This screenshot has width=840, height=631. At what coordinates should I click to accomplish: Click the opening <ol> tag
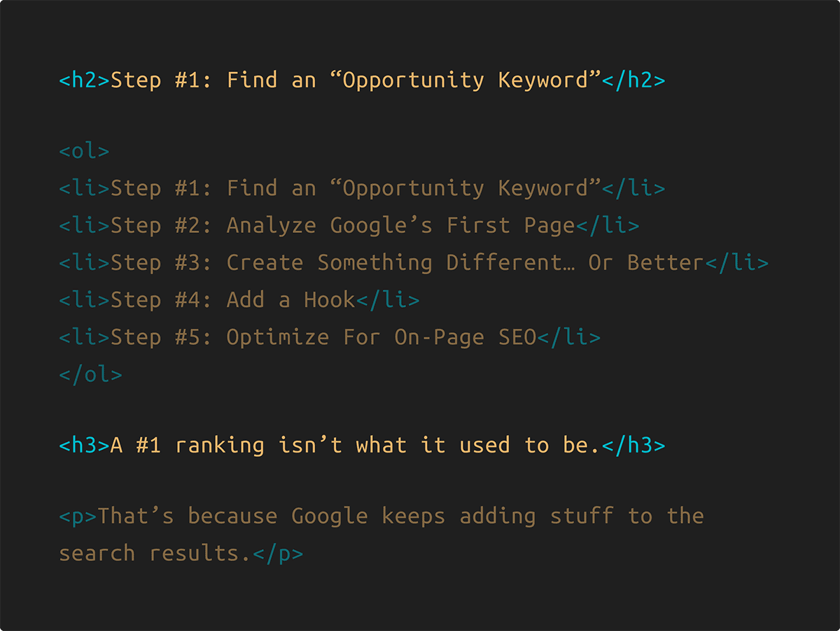click(85, 151)
